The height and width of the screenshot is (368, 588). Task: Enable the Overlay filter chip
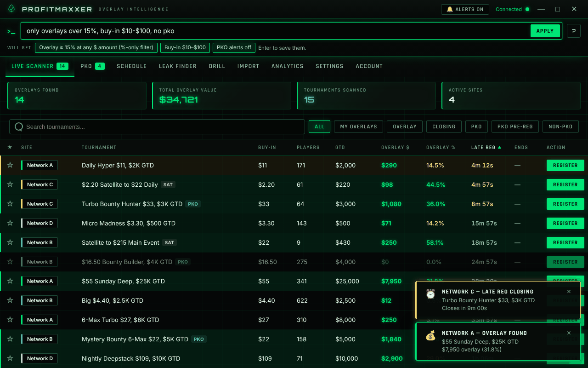405,126
